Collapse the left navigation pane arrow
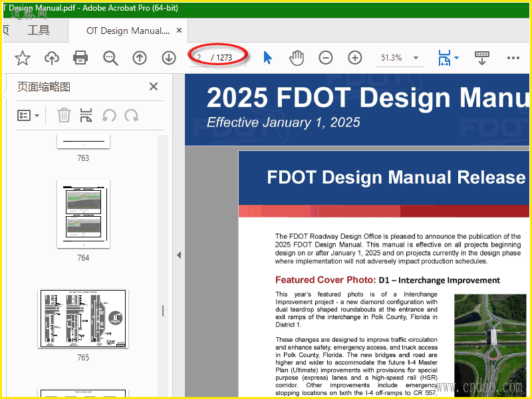532x399 pixels. 178,255
